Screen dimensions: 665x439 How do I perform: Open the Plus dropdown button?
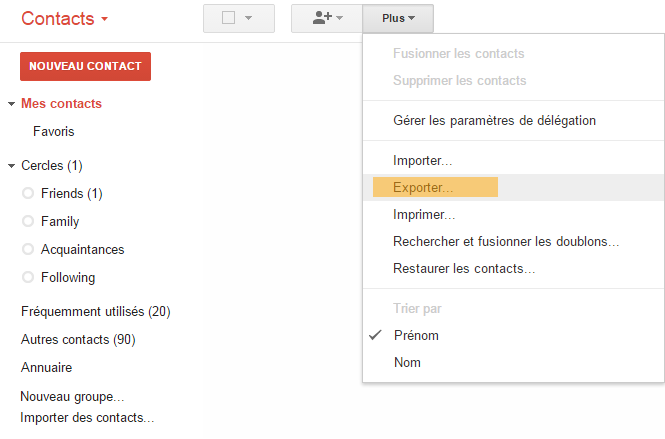tap(398, 18)
